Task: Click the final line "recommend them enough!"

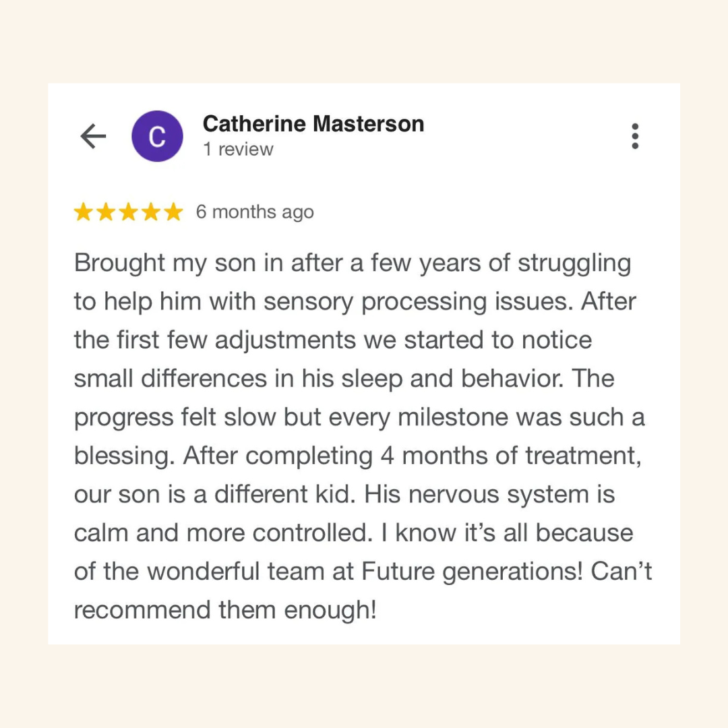Action: tap(225, 611)
